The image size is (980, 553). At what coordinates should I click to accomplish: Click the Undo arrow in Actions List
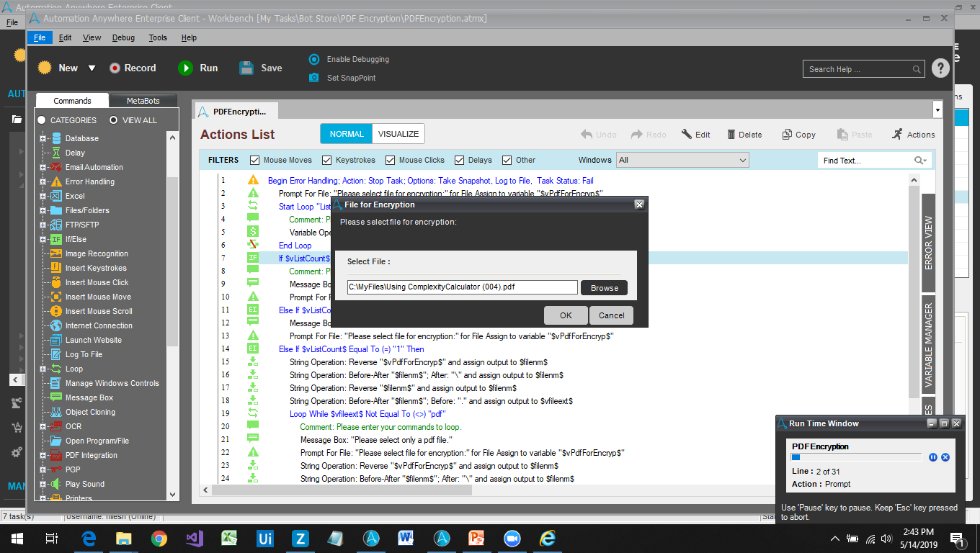587,134
